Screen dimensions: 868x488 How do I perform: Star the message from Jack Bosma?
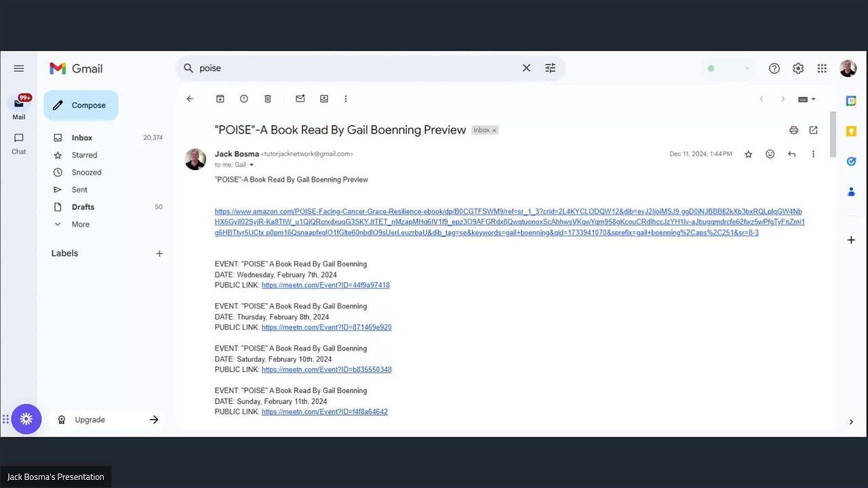tap(748, 155)
